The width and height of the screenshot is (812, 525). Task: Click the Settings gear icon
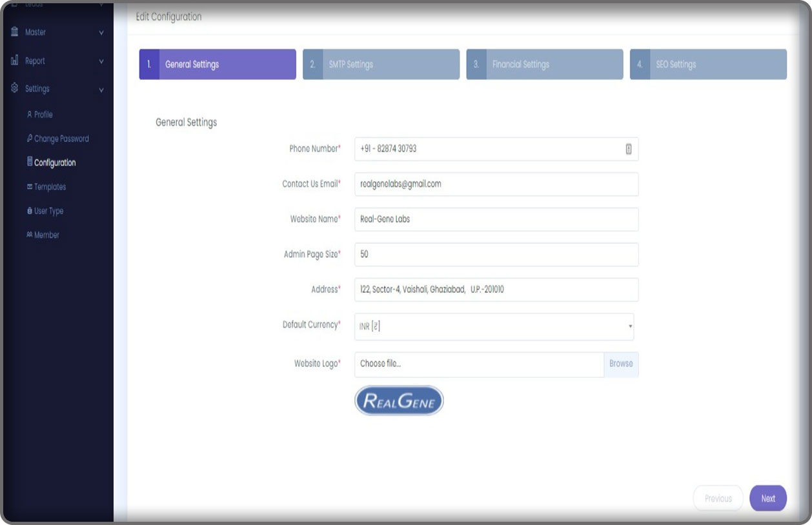pos(14,88)
